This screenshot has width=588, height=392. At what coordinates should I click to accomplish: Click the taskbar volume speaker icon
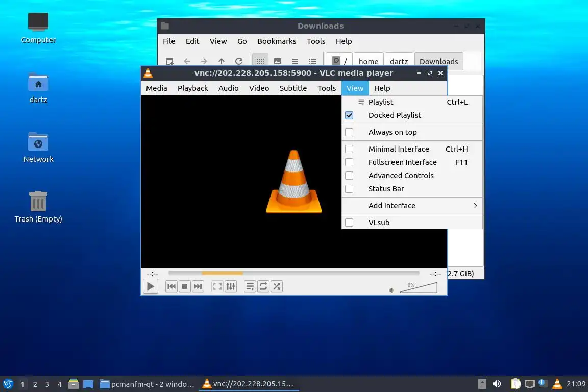[497, 384]
